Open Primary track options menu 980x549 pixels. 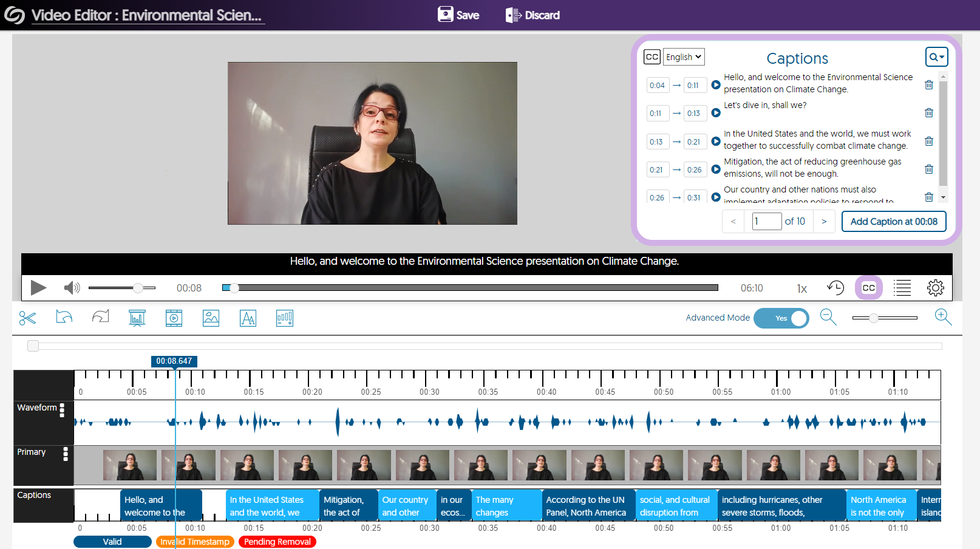tap(66, 454)
